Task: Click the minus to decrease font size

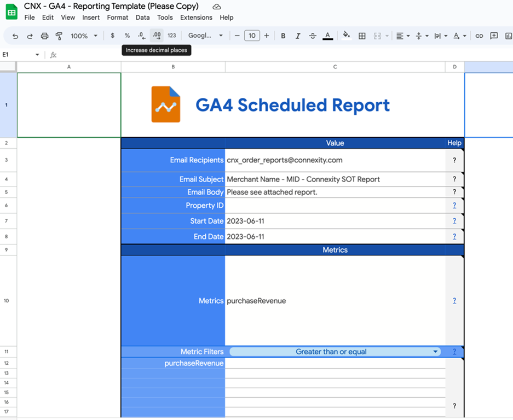Action: 237,36
